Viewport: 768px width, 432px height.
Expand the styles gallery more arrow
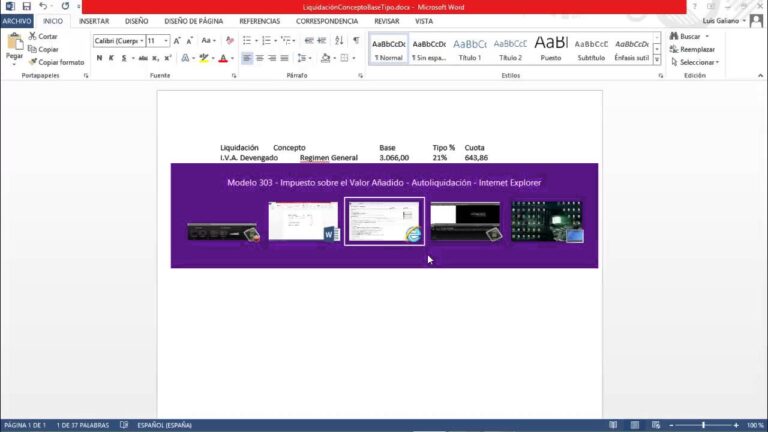coord(657,60)
